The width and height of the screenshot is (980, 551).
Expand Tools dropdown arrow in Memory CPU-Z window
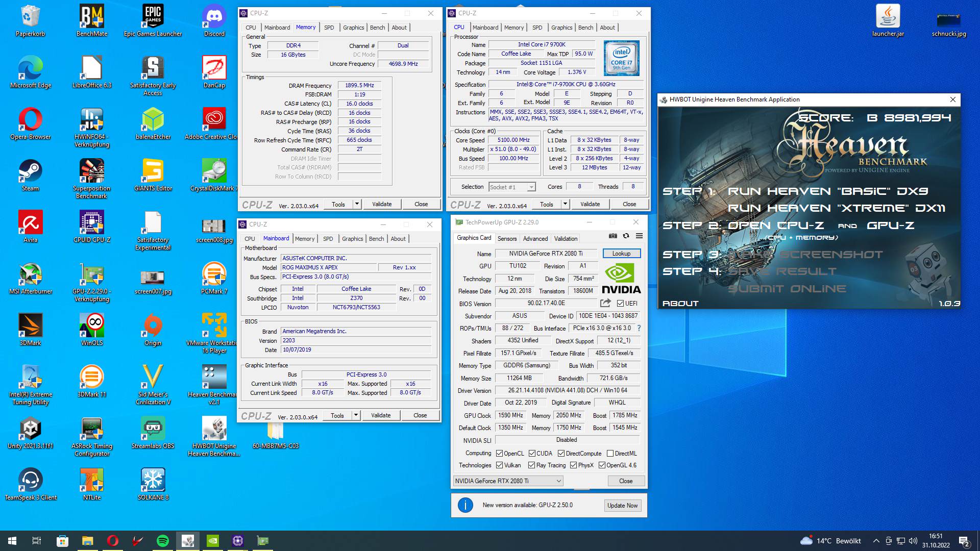[357, 204]
